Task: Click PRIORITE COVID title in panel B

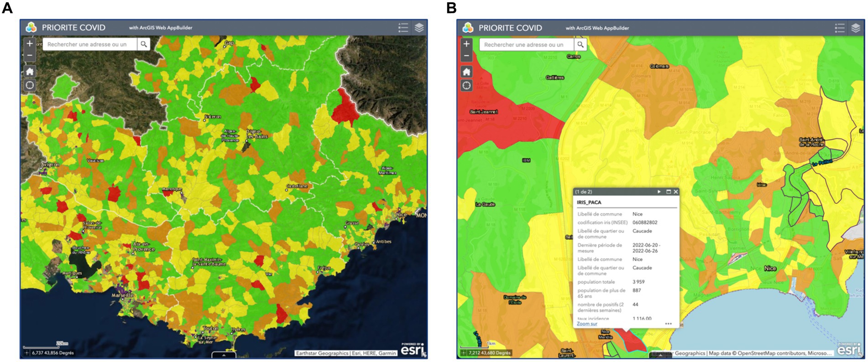Action: (x=510, y=28)
